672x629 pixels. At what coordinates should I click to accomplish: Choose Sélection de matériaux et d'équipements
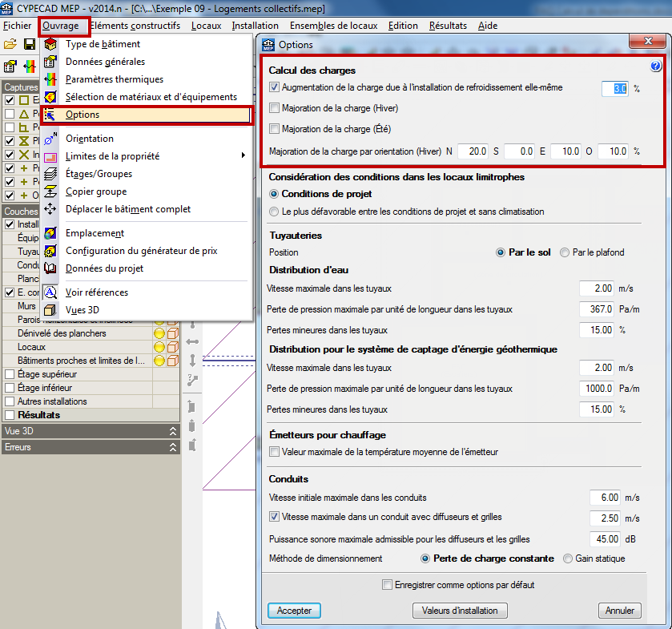[151, 97]
